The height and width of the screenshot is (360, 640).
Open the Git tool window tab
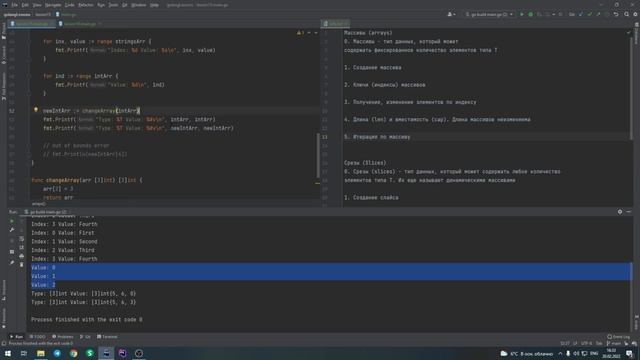[x=85, y=337]
